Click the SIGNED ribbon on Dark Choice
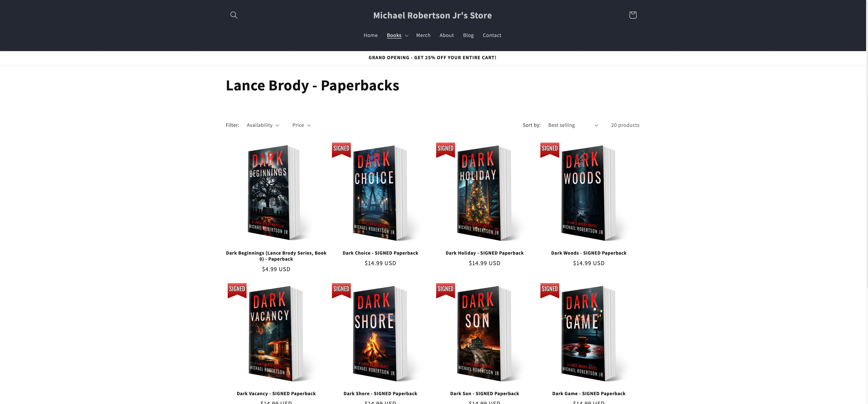Image resolution: width=868 pixels, height=404 pixels. point(341,150)
